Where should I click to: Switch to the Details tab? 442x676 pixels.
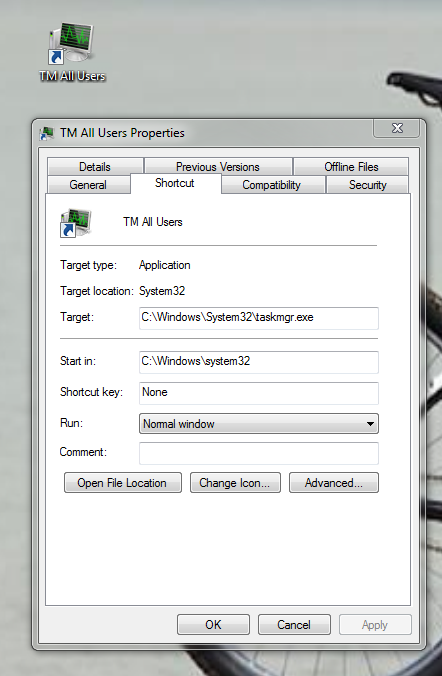pyautogui.click(x=95, y=167)
